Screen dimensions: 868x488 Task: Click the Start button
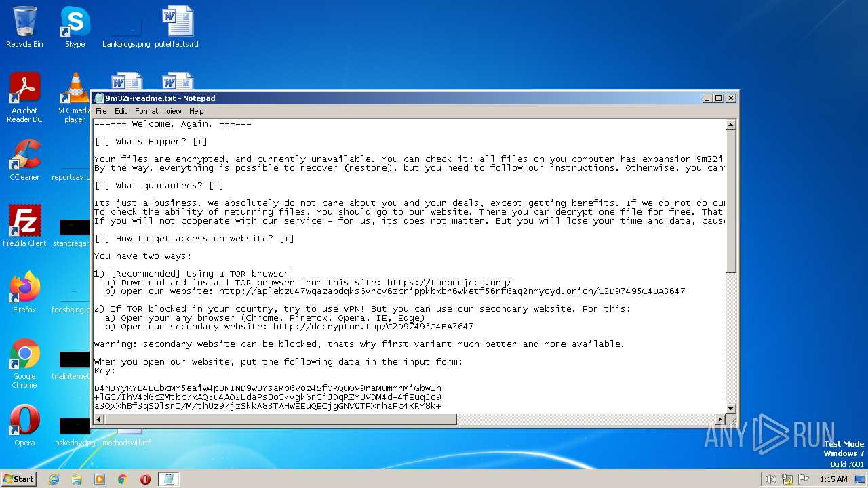click(x=19, y=479)
